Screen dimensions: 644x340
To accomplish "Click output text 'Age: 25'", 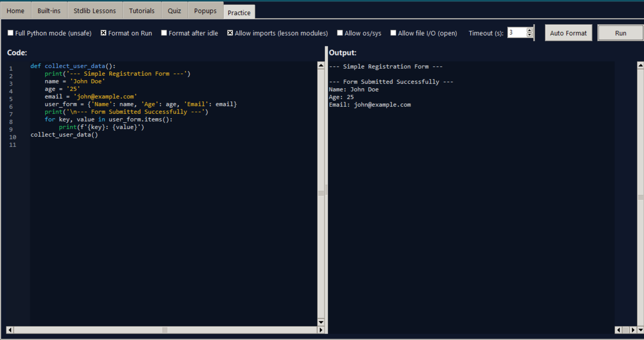I will click(x=341, y=97).
